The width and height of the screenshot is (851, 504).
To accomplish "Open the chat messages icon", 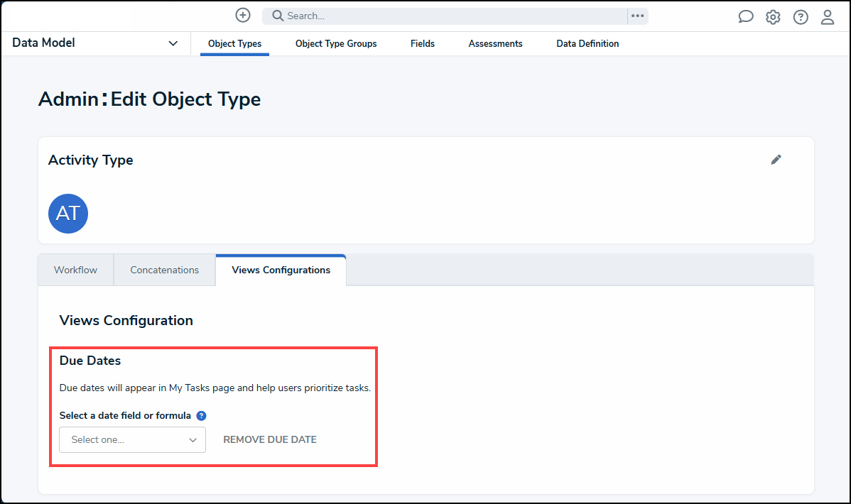I will pos(745,16).
